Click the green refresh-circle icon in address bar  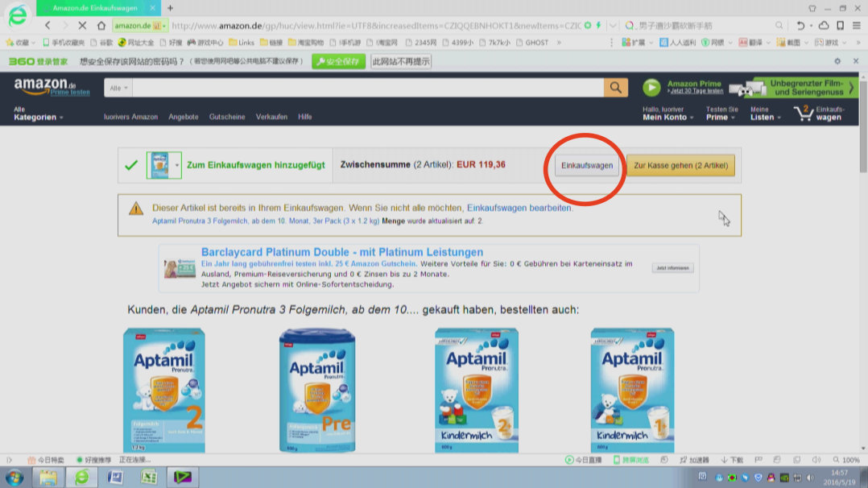588,26
